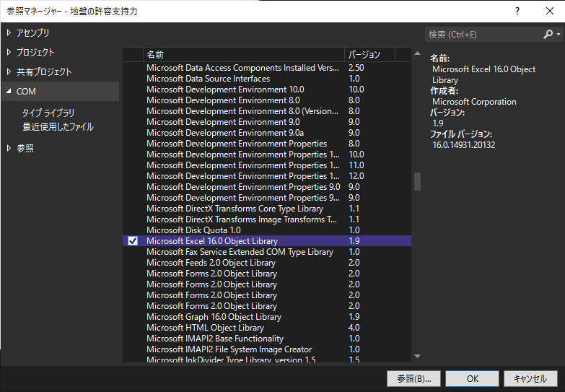Select Microsoft IMAPI2 Base Functionality row
The width and height of the screenshot is (565, 392).
pyautogui.click(x=267, y=338)
